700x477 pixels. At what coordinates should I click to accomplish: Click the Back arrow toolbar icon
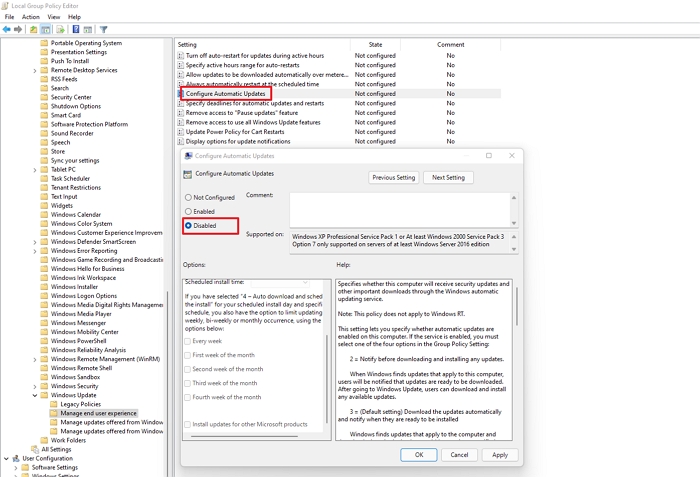(x=7, y=29)
